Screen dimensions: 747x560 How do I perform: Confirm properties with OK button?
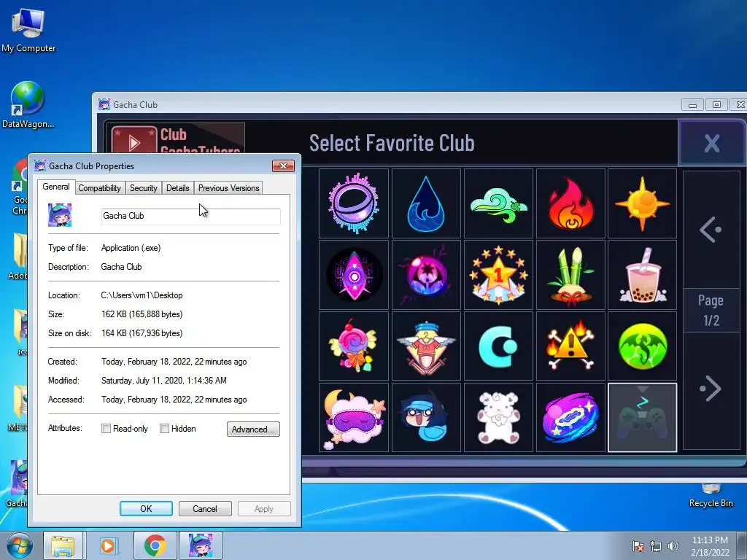coord(146,508)
